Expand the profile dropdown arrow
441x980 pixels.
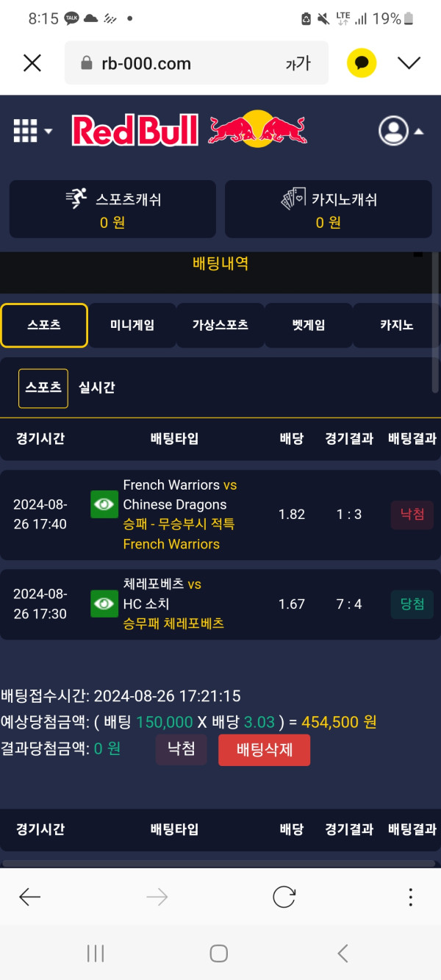pos(419,132)
